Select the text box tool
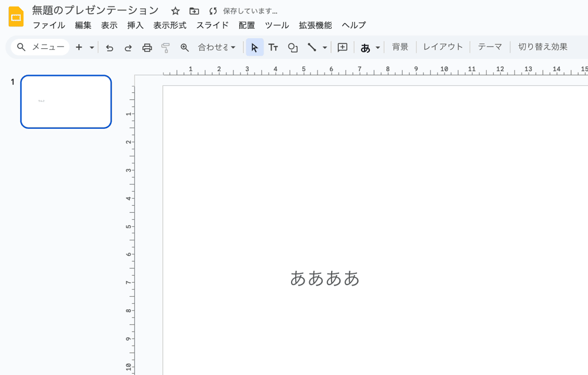The width and height of the screenshot is (588, 375). click(273, 48)
